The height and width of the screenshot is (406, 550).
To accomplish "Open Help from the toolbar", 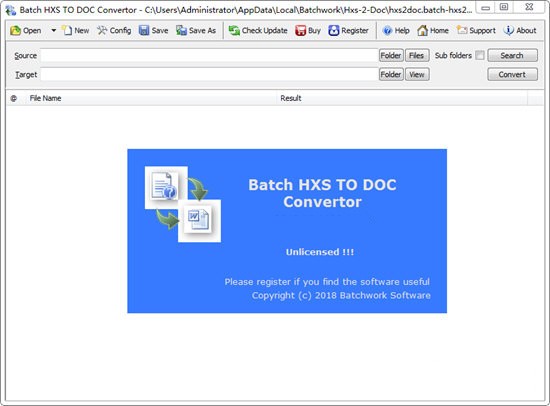I will click(396, 31).
